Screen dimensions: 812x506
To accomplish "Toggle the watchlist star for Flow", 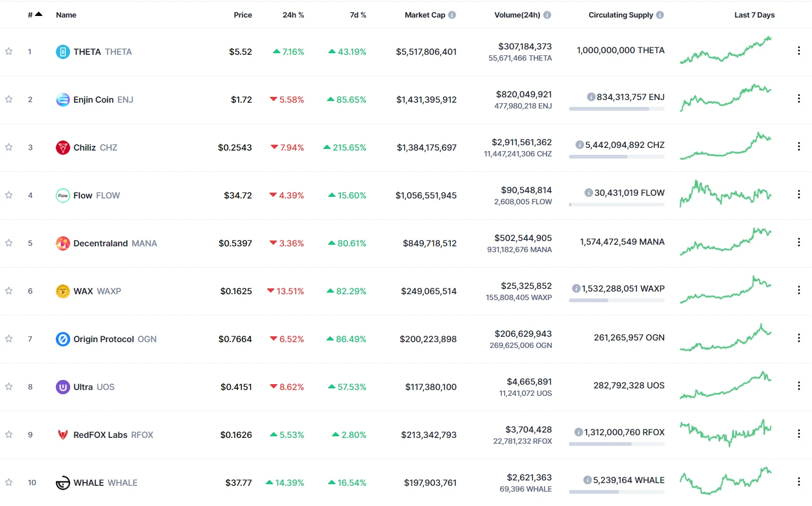I will click(x=9, y=195).
